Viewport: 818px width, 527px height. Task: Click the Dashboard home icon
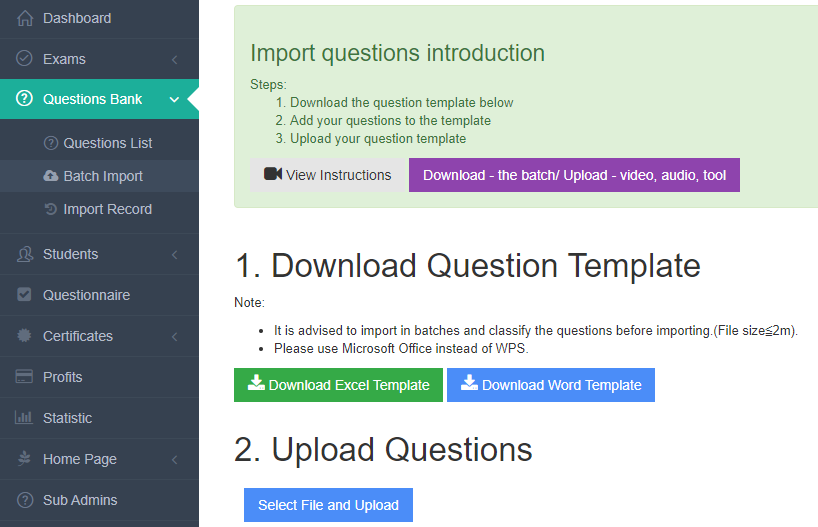click(x=25, y=18)
